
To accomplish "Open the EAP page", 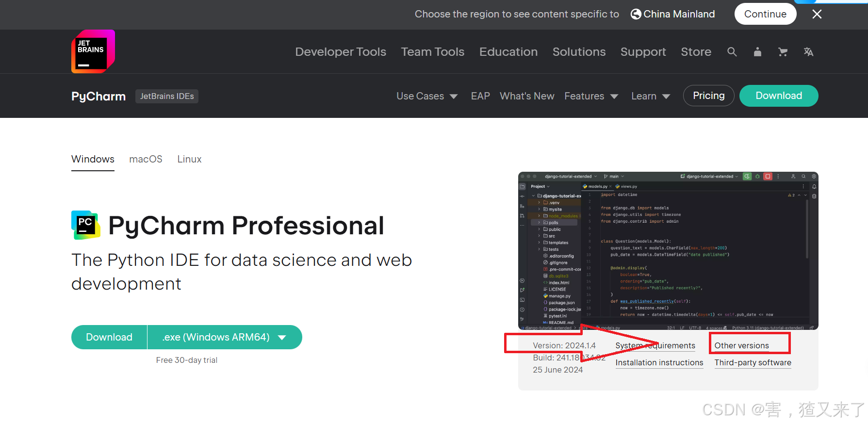I will (480, 96).
